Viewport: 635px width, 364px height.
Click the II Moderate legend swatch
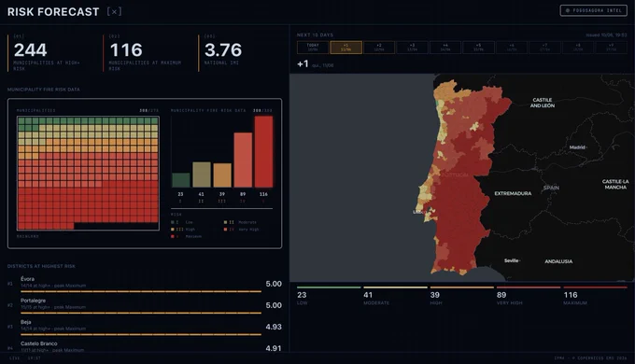click(x=226, y=222)
